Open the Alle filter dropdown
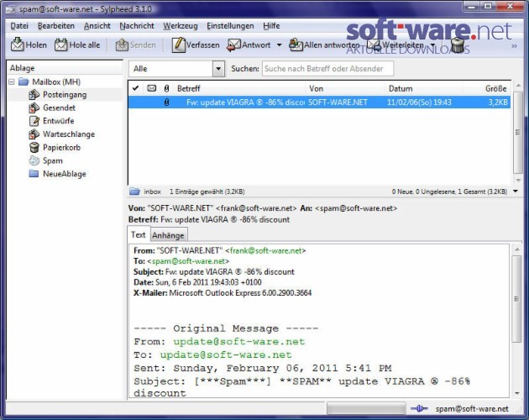Image resolution: width=529 pixels, height=420 pixels. pos(218,69)
